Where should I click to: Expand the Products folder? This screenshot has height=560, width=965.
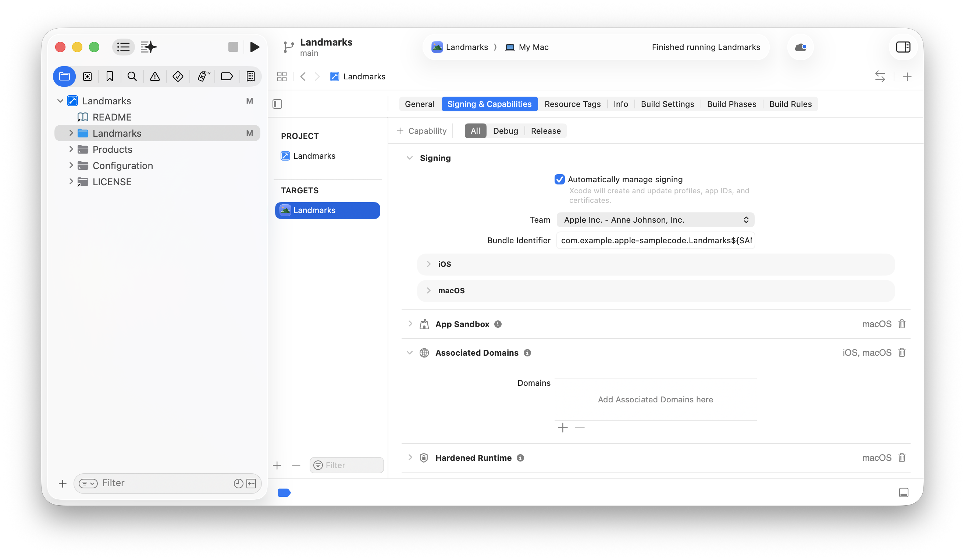(x=71, y=150)
